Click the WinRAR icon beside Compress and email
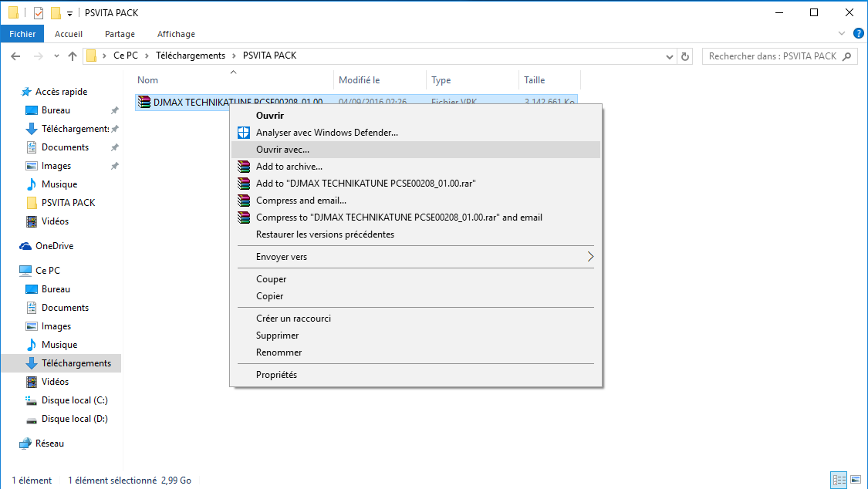Viewport: 868px width, 489px height. coord(244,201)
